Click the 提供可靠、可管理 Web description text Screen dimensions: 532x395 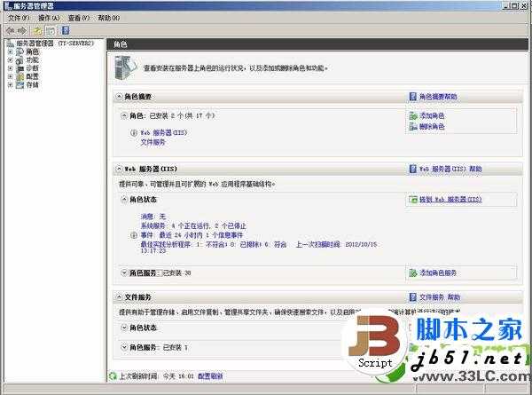coord(197,184)
